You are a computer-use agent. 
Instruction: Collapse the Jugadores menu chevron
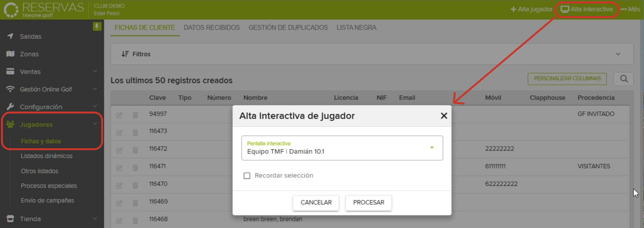coord(95,124)
